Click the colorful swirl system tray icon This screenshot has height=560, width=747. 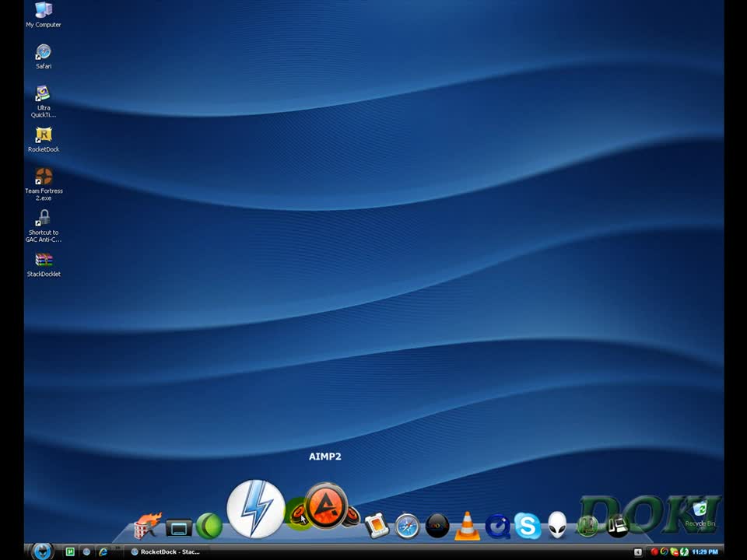(x=664, y=552)
